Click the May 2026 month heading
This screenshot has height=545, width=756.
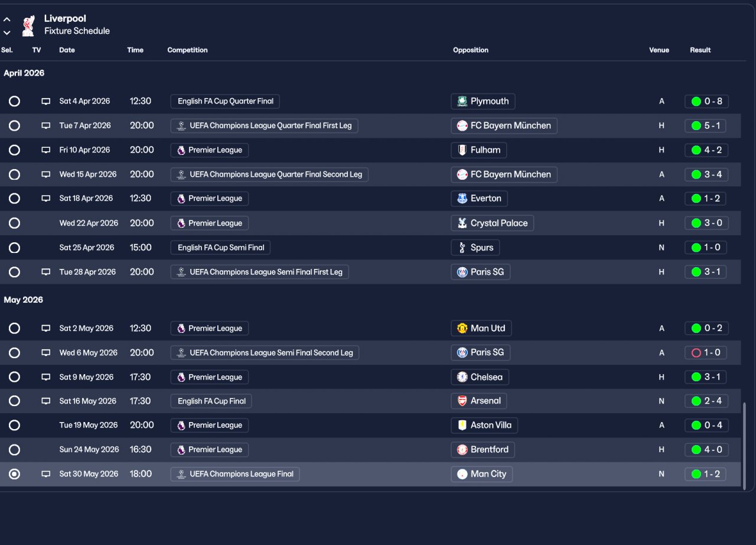pos(24,300)
